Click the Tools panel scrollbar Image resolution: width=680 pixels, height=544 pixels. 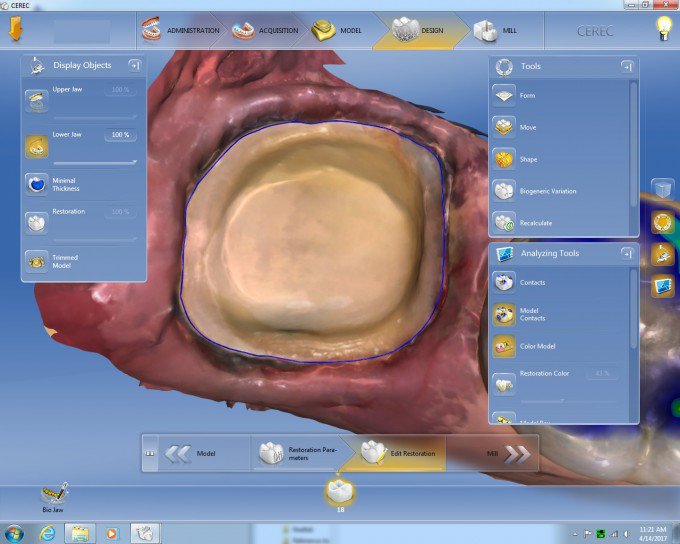633,143
